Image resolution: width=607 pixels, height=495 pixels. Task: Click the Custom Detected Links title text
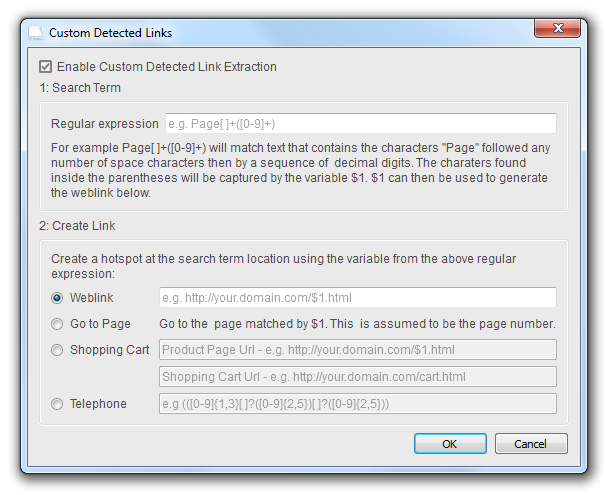110,33
